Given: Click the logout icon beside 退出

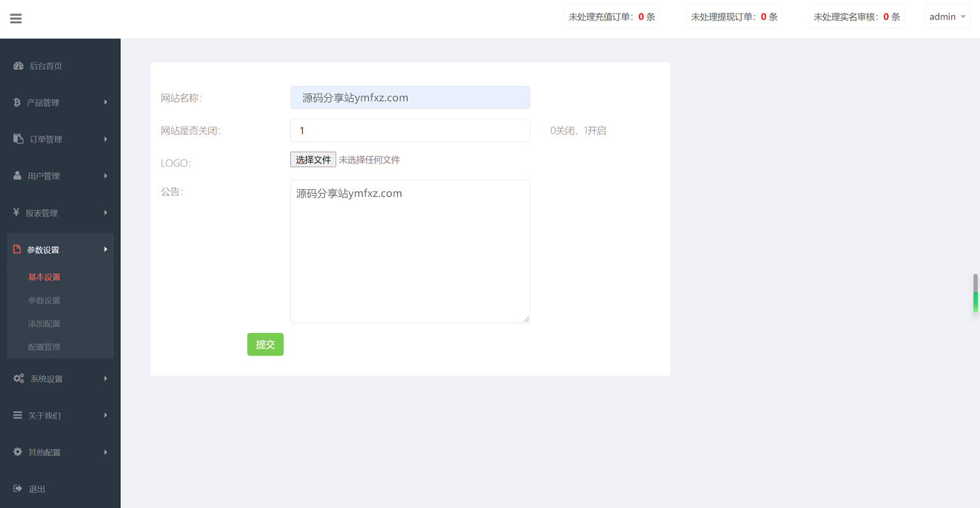Looking at the screenshot, I should click(18, 489).
